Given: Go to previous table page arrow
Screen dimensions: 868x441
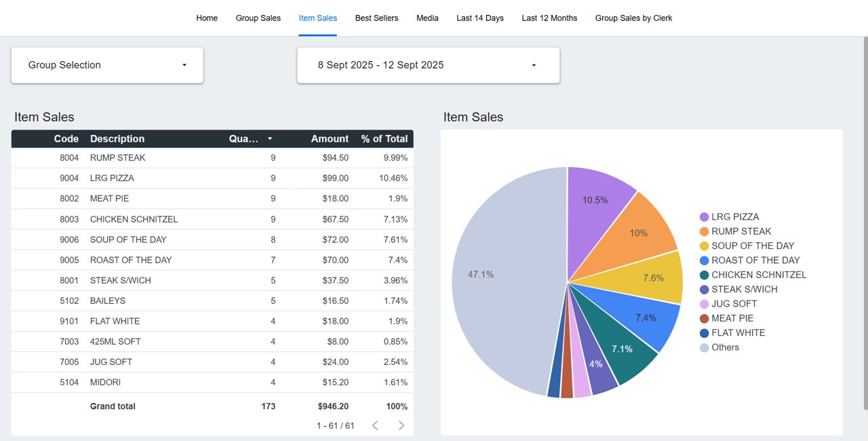Looking at the screenshot, I should [375, 425].
